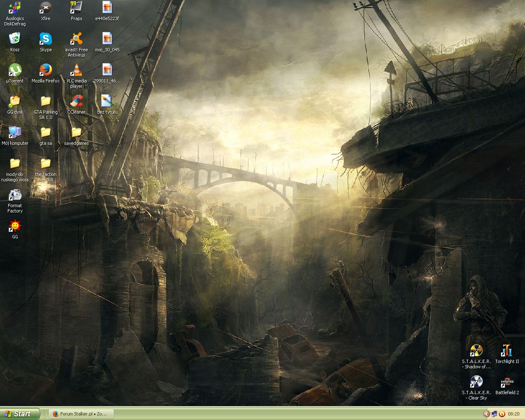Click the 08:20 taskbar clock
Screen dimensions: 525x420
coord(514,414)
